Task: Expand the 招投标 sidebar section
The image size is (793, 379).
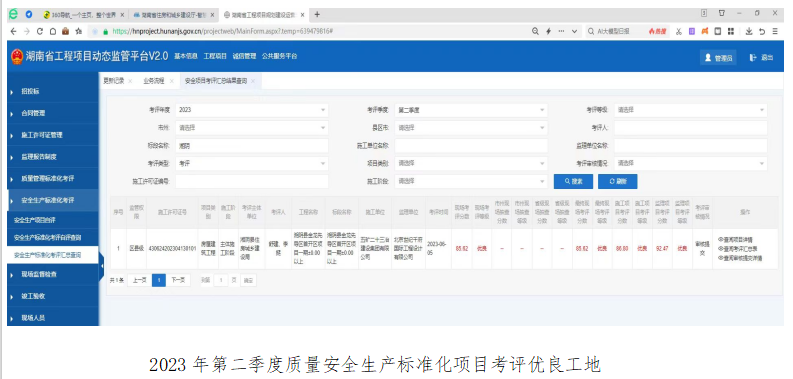Action: click(53, 92)
